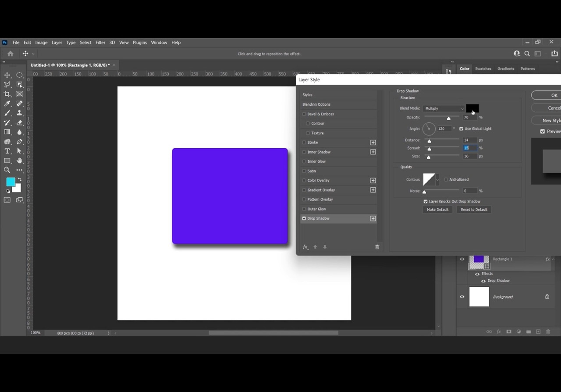Click the Angle dial control
The image size is (561, 392).
tap(429, 129)
